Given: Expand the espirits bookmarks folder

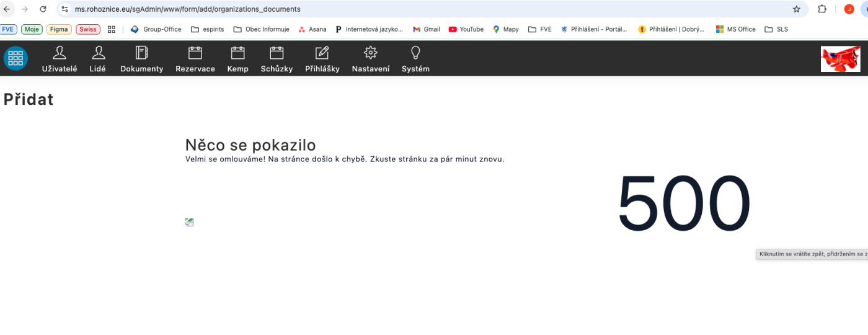Looking at the screenshot, I should coord(208,29).
